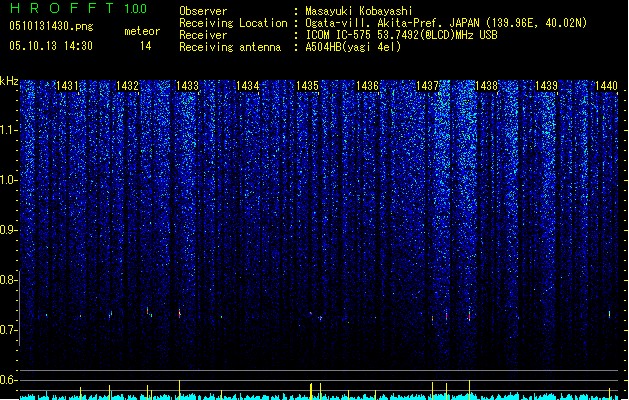629x400 pixels.
Task: Click the meteor echo just before 1438
Action: coord(469,316)
